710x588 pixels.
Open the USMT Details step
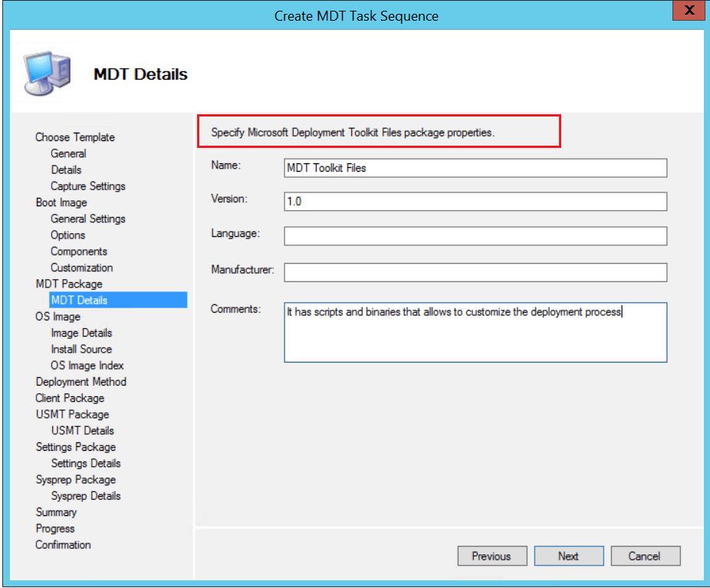click(x=82, y=431)
